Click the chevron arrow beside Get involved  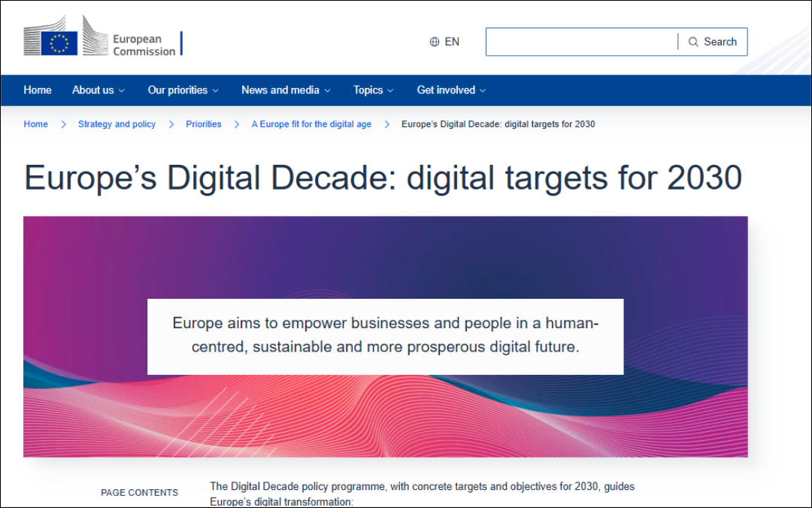(x=483, y=91)
